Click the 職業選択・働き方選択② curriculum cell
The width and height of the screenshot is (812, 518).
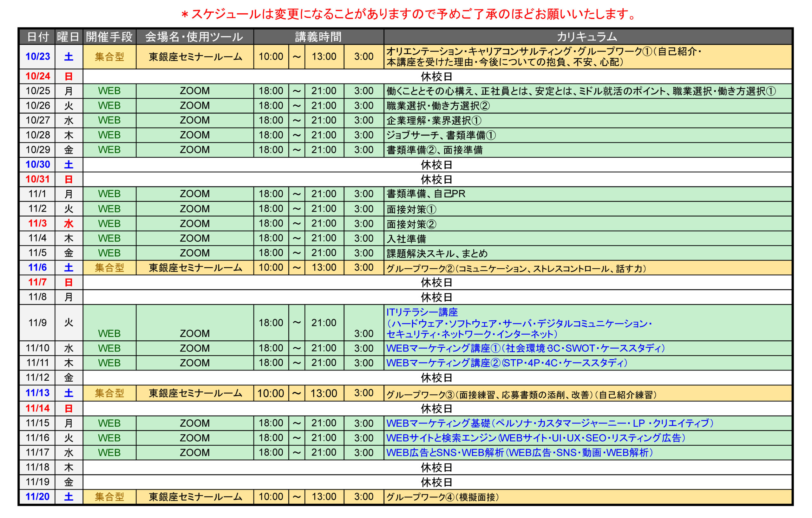(x=587, y=106)
